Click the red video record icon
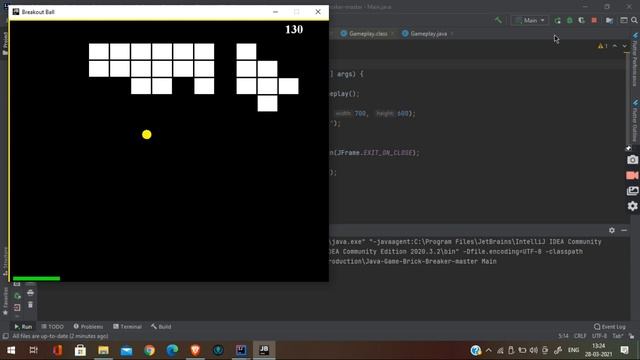 point(632,175)
